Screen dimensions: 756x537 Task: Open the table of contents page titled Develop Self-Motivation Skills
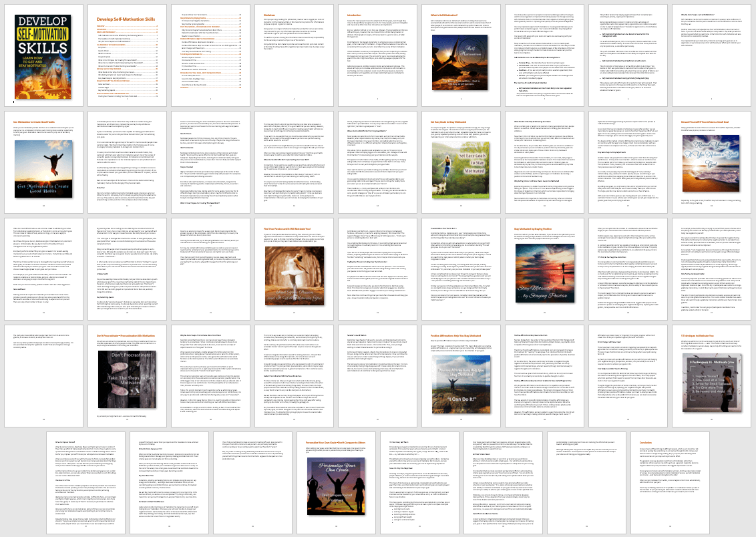point(127,56)
